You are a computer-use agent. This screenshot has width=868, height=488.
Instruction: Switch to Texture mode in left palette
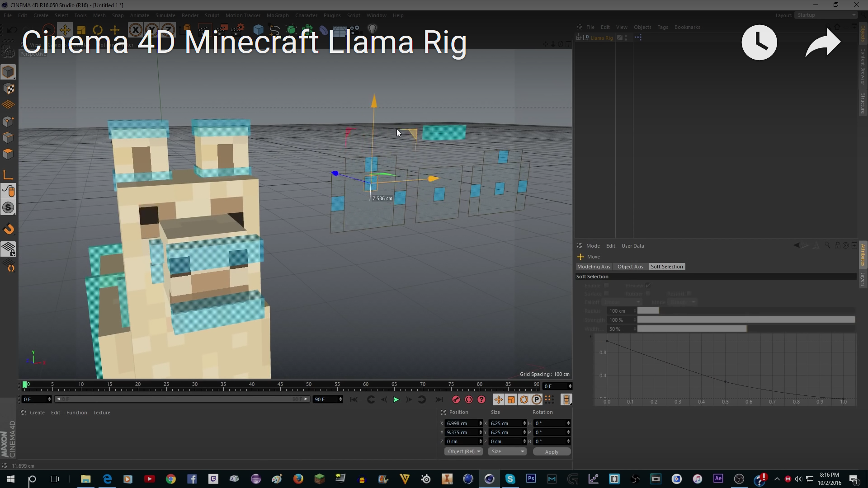[9, 89]
